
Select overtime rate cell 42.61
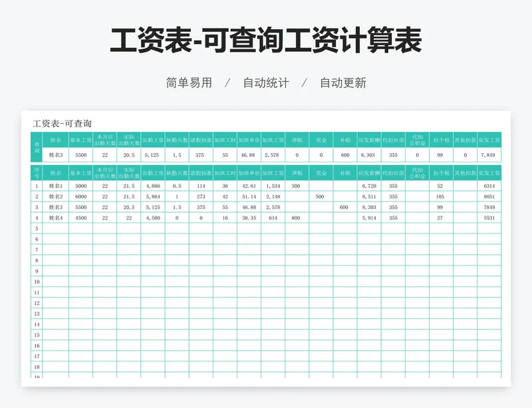coord(249,186)
